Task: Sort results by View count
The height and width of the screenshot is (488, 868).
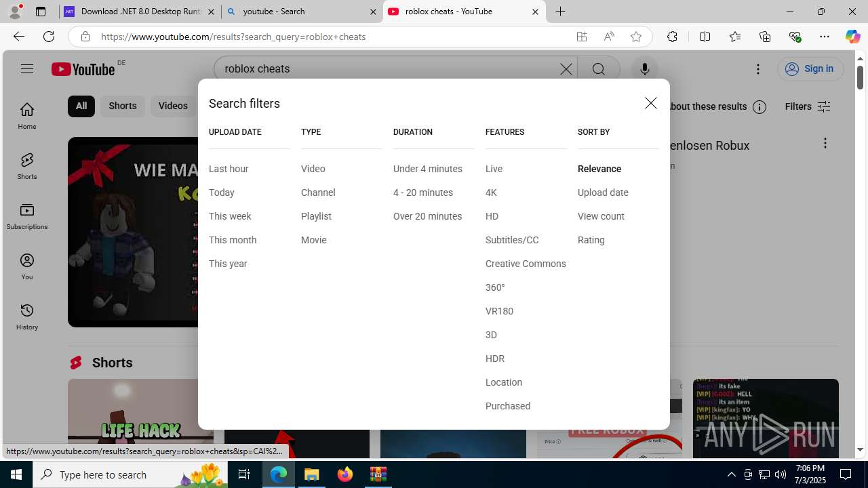Action: point(601,216)
